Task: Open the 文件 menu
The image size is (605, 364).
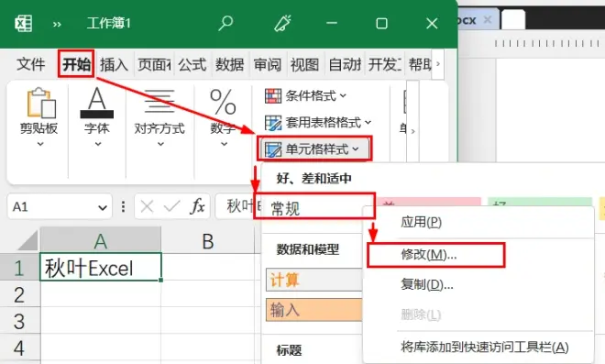Action: coord(30,64)
